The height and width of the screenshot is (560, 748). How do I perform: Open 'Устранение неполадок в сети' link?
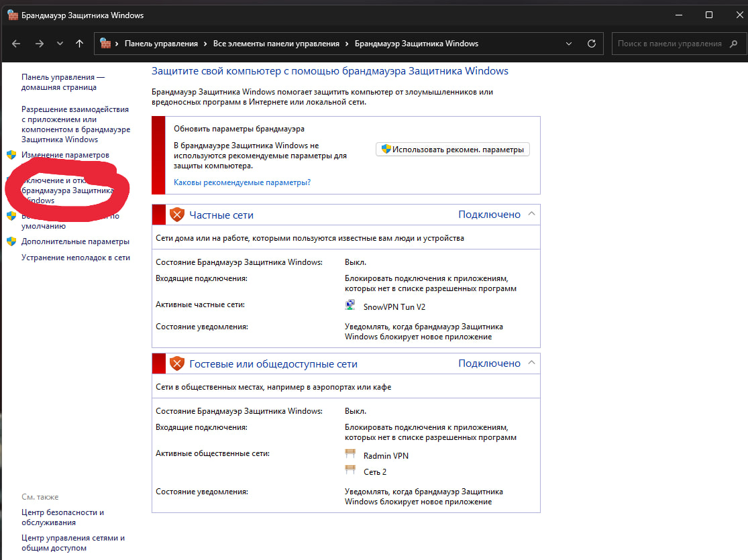[75, 258]
